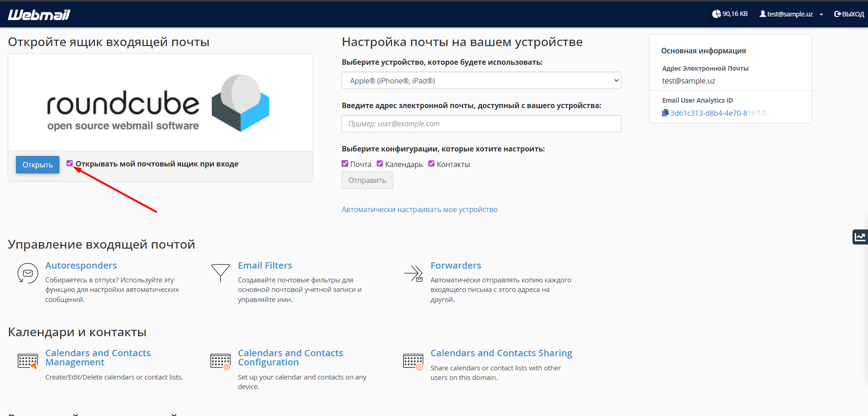Click Calendars and Contacts Sharing icon
The image size is (868, 416).
pyautogui.click(x=413, y=361)
